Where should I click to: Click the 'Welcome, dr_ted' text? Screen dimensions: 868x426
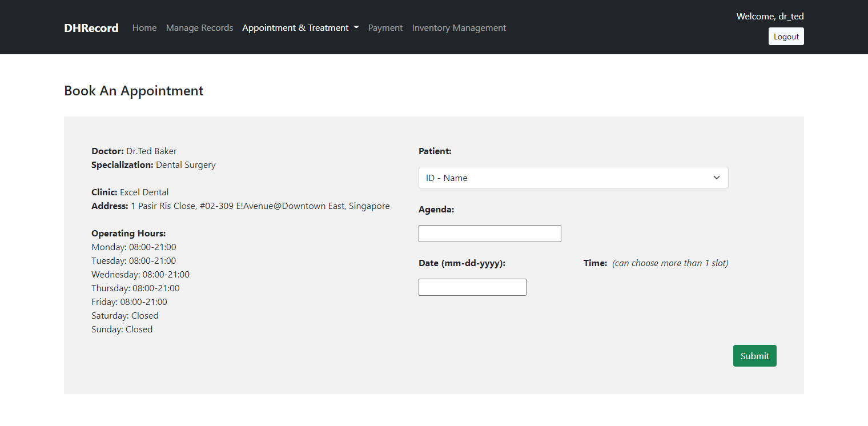pyautogui.click(x=770, y=17)
